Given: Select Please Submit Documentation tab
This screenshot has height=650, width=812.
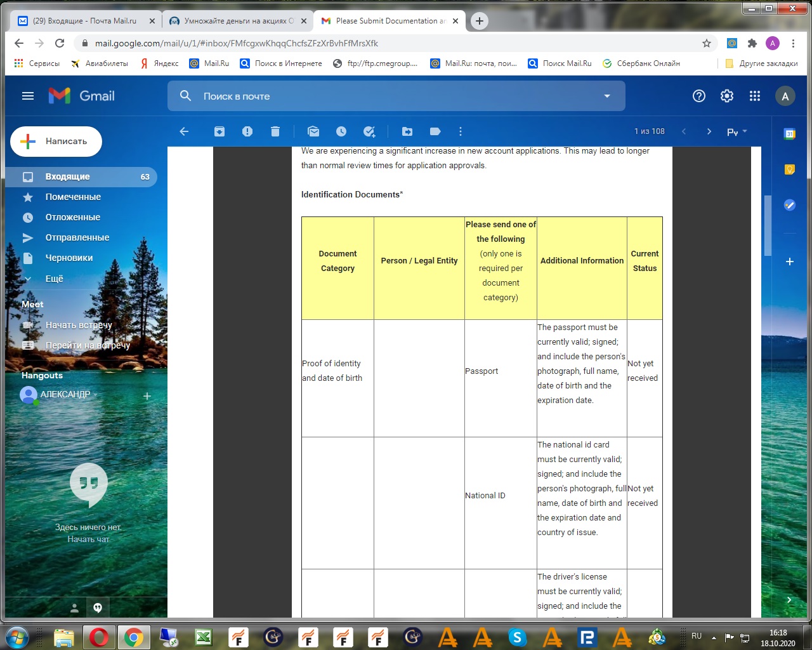Looking at the screenshot, I should (x=390, y=21).
